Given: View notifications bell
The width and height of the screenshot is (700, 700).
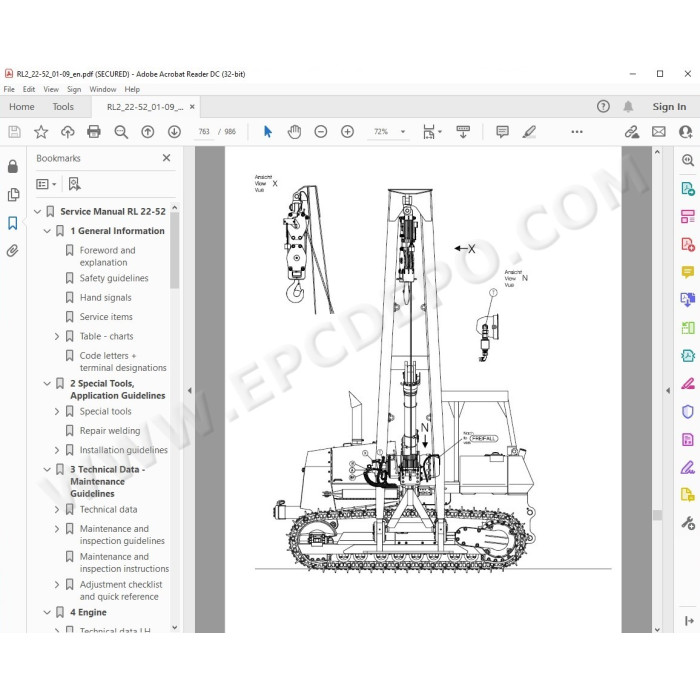Looking at the screenshot, I should pos(628,106).
